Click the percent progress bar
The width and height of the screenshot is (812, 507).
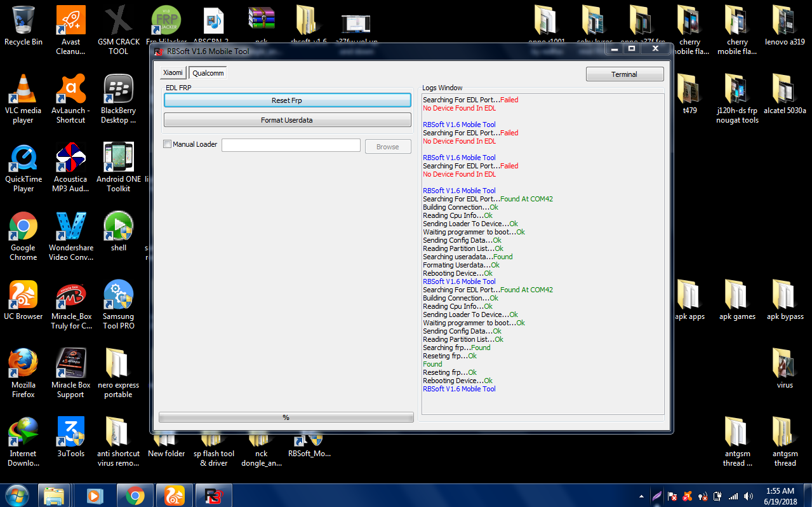coord(286,417)
